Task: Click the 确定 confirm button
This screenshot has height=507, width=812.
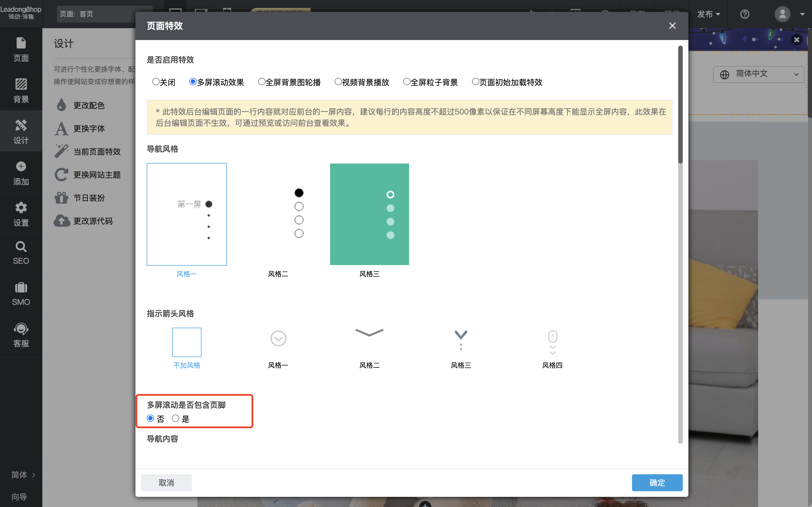Action: 657,482
